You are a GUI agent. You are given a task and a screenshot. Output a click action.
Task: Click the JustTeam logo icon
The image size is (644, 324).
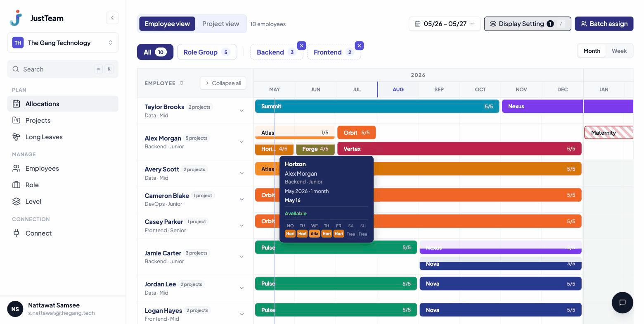(x=16, y=18)
